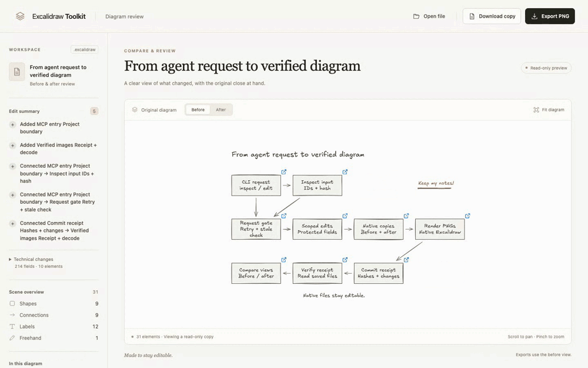Select the Connections row in Scene overview
The image size is (588, 368).
point(54,315)
